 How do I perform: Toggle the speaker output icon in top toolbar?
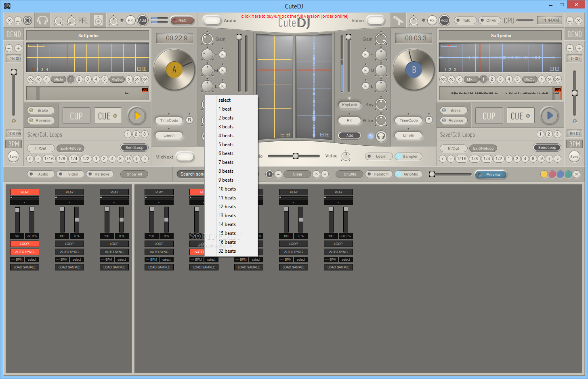click(98, 20)
